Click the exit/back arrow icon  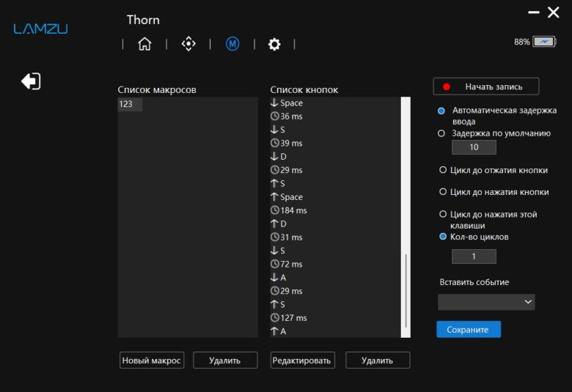click(x=31, y=81)
